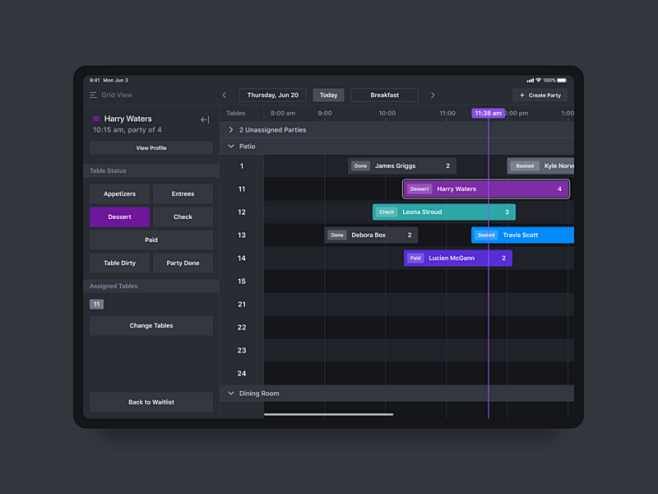Viewport: 658px width, 494px height.
Task: Select the 11:38 am current time marker
Action: pyautogui.click(x=488, y=113)
